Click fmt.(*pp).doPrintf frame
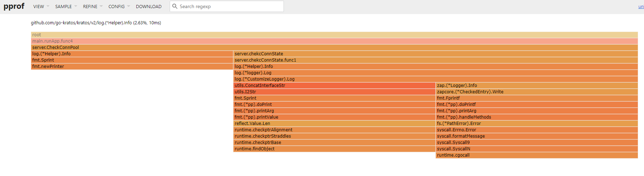This screenshot has width=644, height=176. pyautogui.click(x=536, y=105)
